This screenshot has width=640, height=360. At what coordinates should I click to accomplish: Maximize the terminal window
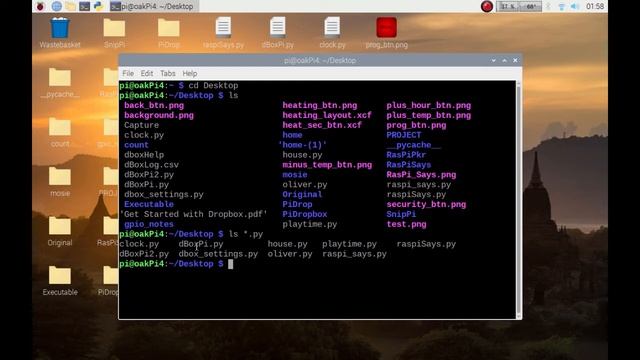[504, 60]
